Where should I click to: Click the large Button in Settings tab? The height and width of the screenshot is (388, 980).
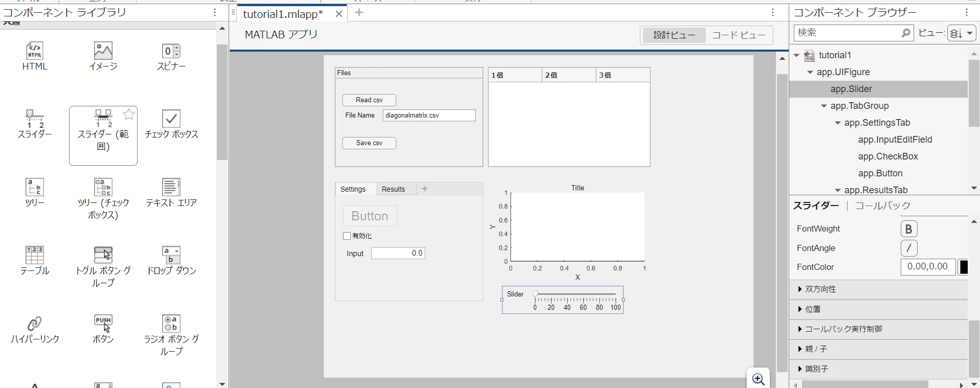pyautogui.click(x=370, y=216)
